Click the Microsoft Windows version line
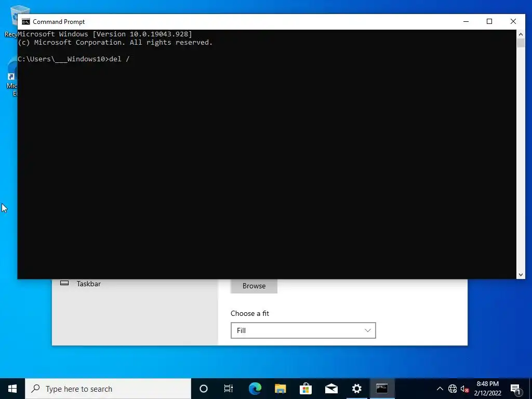 [x=105, y=34]
